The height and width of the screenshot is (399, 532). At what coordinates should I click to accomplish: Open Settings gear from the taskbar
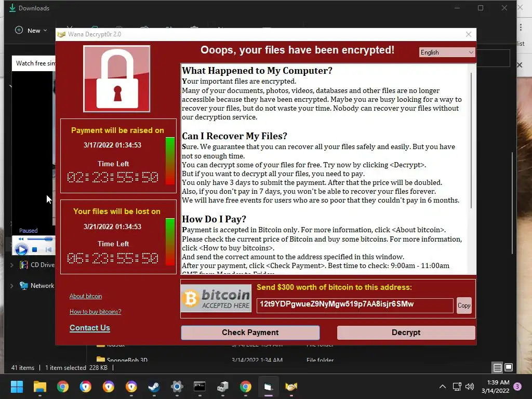tap(177, 387)
